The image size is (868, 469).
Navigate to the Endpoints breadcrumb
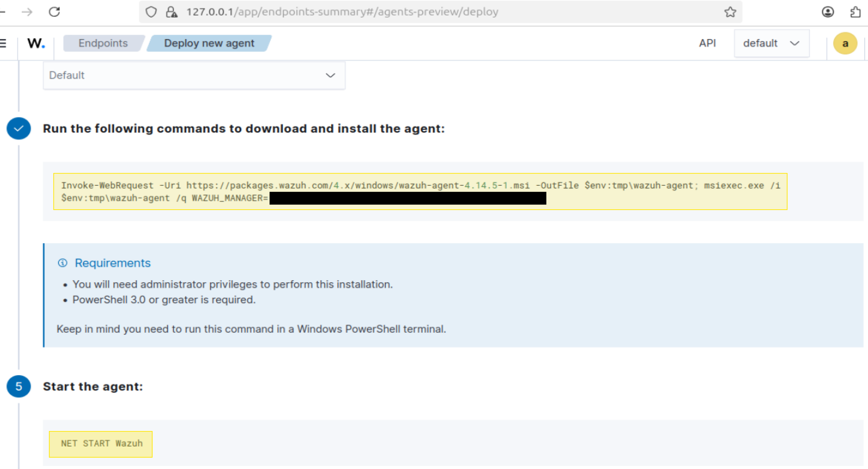coord(103,43)
